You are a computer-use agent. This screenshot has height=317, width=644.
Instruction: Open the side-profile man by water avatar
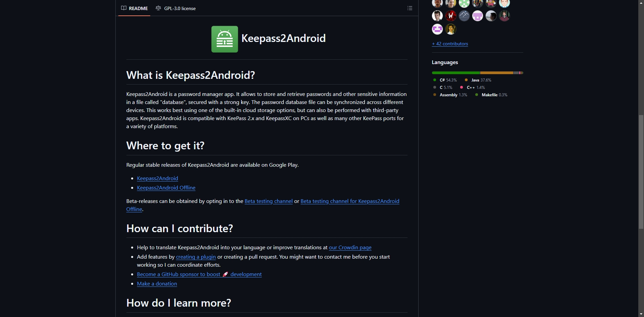pos(491,15)
